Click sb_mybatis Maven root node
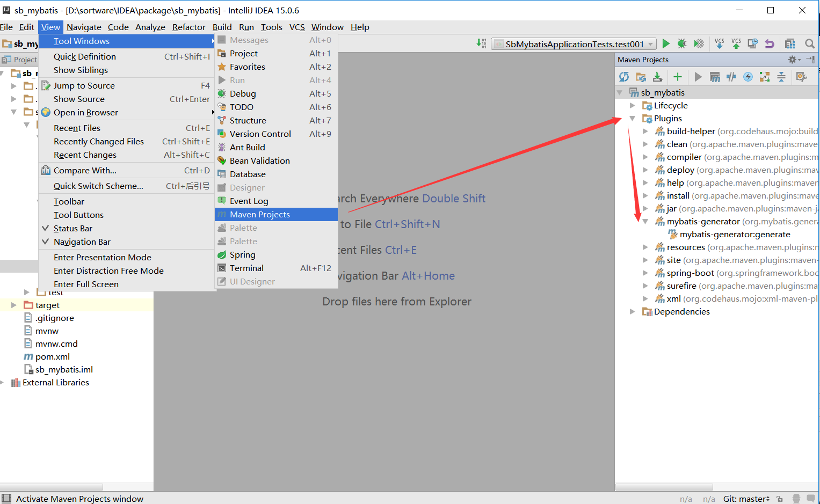The width and height of the screenshot is (820, 504). click(x=663, y=93)
